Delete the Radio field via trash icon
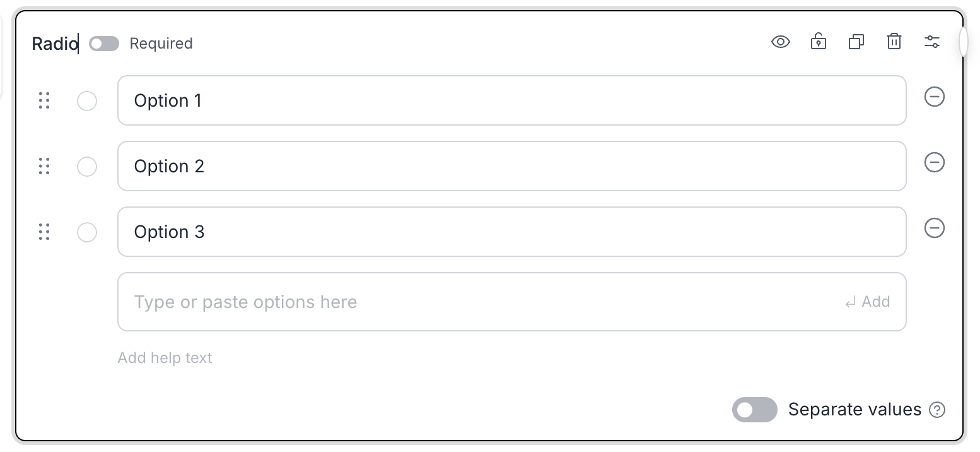The width and height of the screenshot is (980, 452). coord(894,42)
